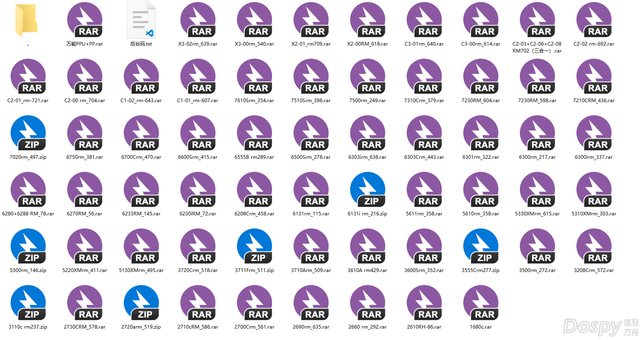Click the 6131i rm_216.zip ZIP icon
Image resolution: width=644 pixels, height=340 pixels.
[368, 189]
